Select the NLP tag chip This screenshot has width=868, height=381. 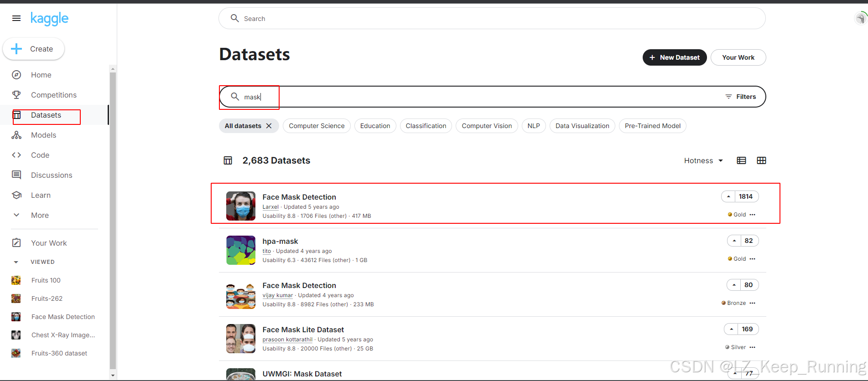[534, 126]
